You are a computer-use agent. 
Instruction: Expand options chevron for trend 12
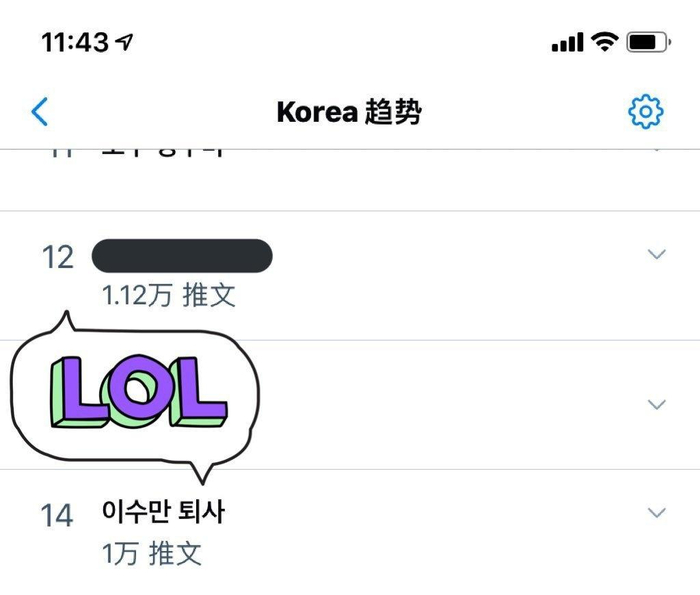pos(656,254)
